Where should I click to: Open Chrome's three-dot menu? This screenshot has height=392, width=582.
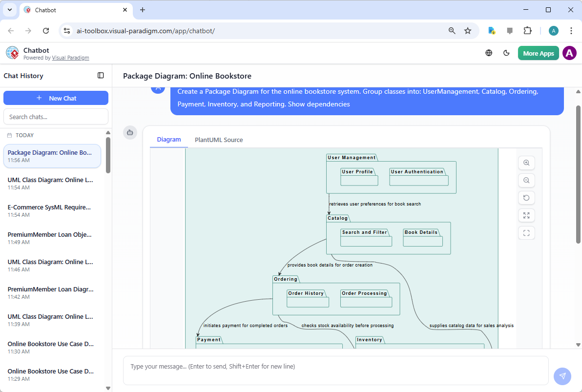tap(571, 31)
